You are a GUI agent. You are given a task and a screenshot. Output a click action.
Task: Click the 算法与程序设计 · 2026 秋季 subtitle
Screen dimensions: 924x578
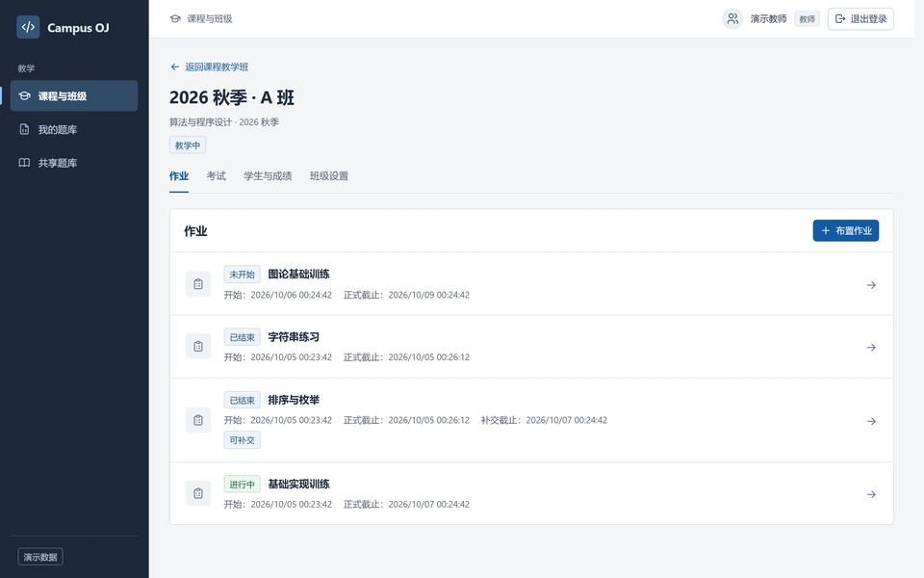224,122
